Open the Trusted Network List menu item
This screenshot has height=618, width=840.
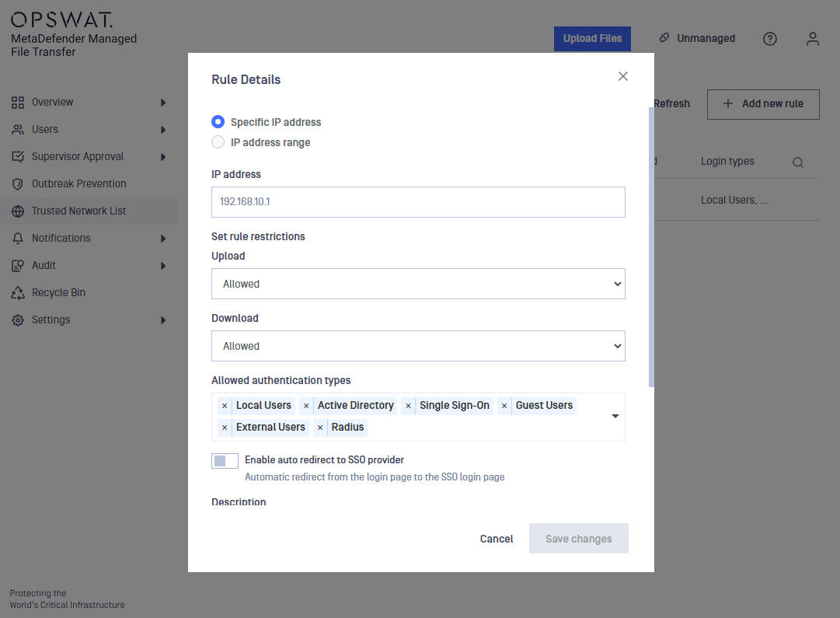pyautogui.click(x=78, y=211)
